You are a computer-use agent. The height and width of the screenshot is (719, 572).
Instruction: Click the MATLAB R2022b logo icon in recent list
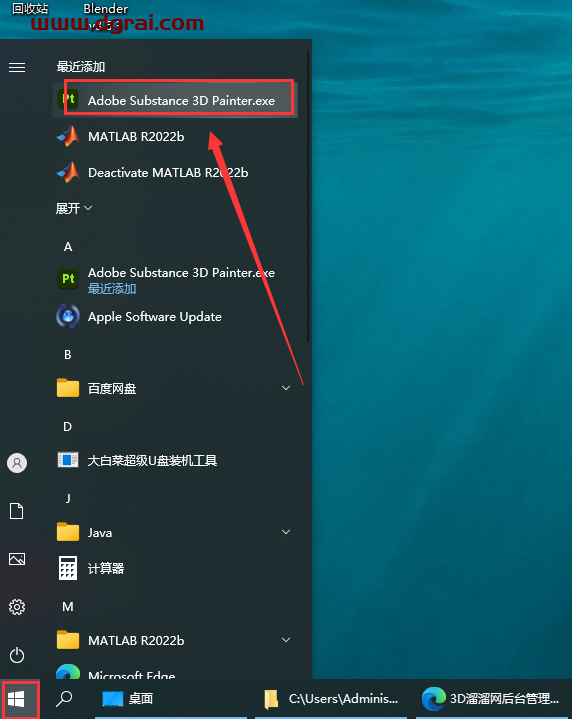click(x=68, y=136)
